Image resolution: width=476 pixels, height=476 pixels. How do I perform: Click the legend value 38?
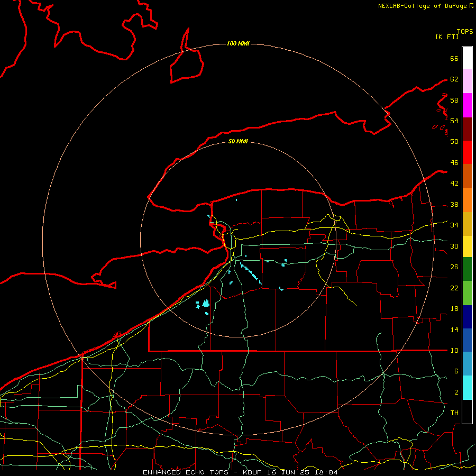point(454,205)
